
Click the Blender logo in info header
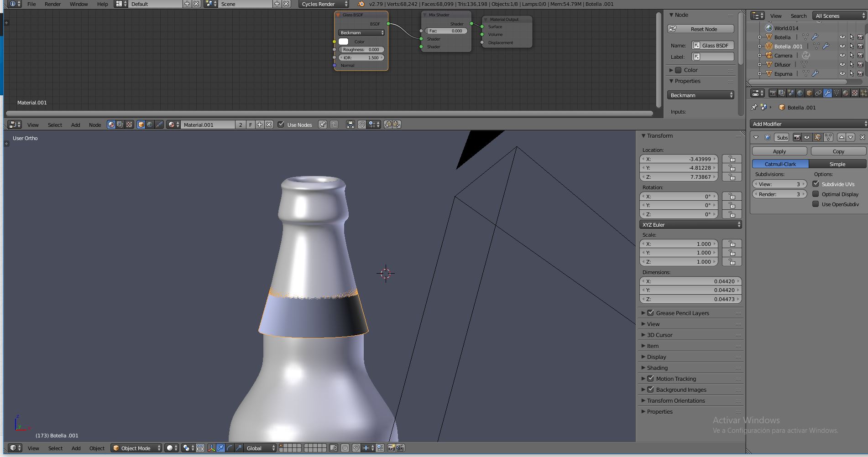click(x=361, y=4)
